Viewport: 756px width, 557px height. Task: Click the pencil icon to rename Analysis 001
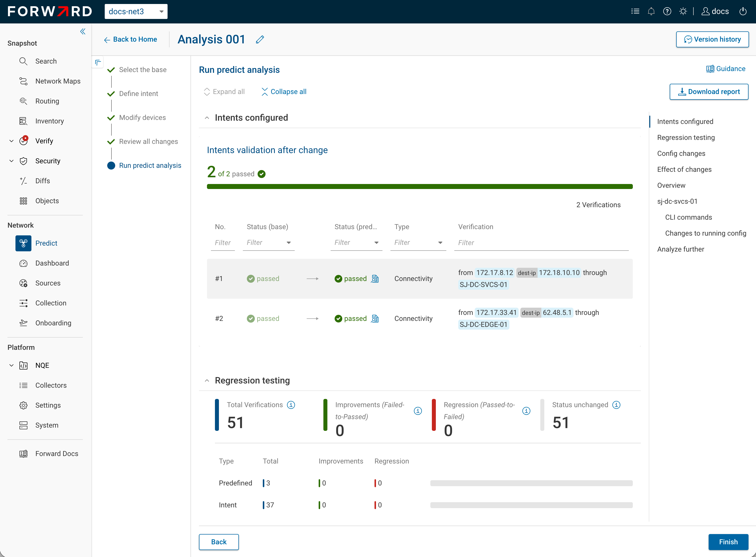[x=260, y=39]
